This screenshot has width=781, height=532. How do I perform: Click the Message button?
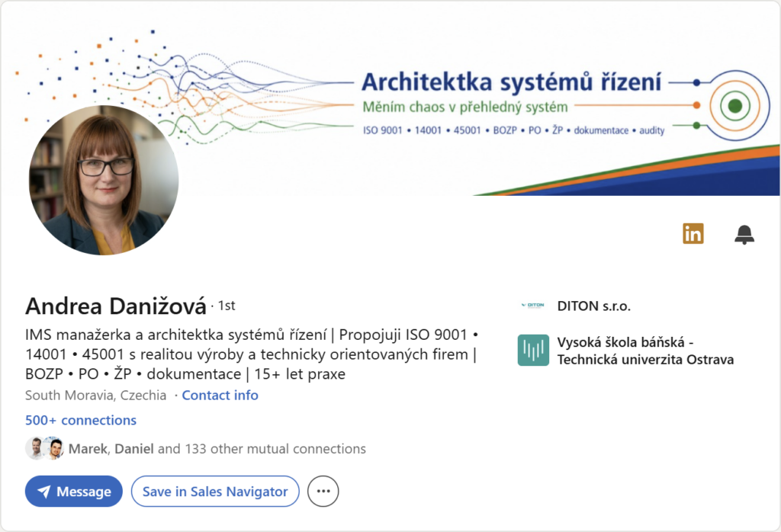74,491
